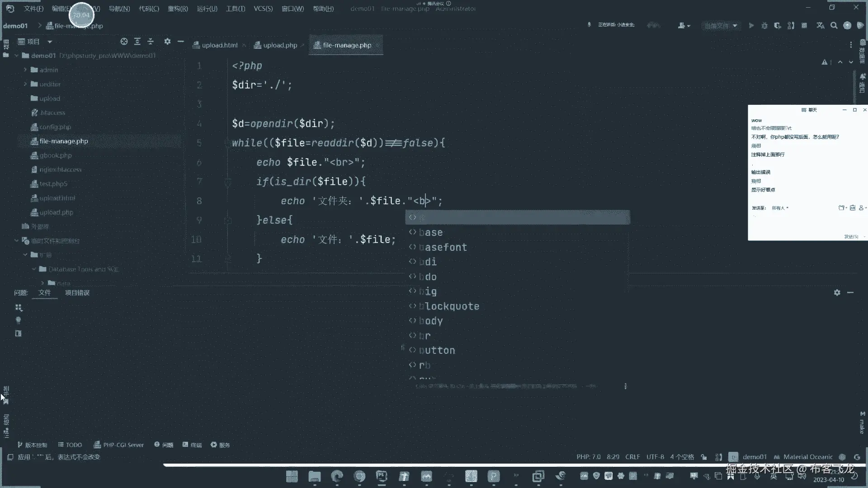868x488 pixels.
Task: Open the project view dropdown
Action: pos(50,42)
